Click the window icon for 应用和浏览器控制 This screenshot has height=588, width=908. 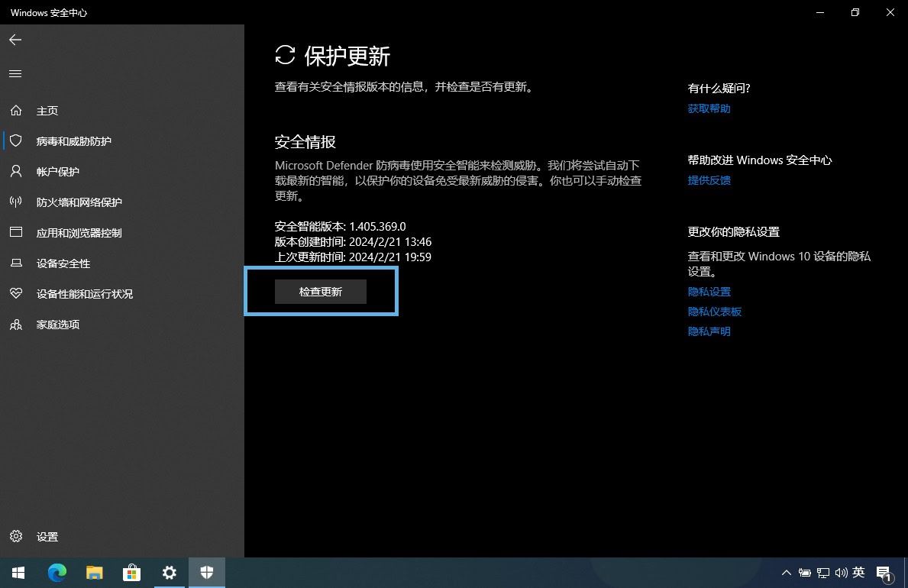[16, 233]
